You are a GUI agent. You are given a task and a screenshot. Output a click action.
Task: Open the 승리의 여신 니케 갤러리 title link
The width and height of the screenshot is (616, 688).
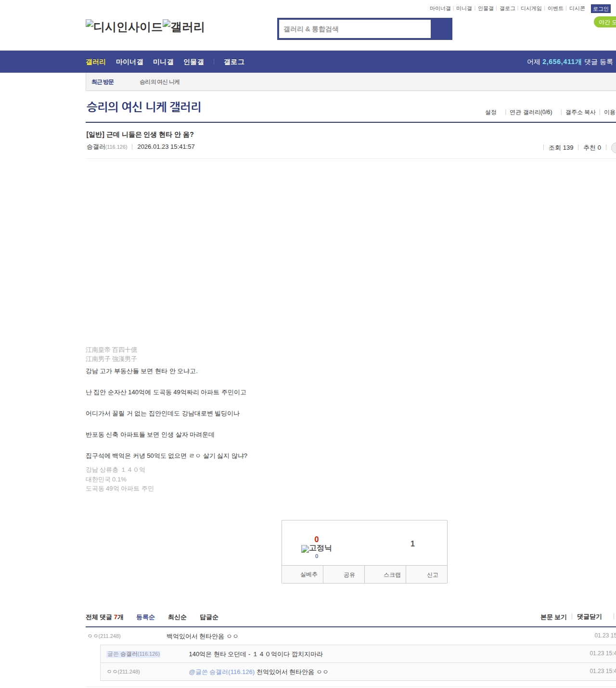(143, 107)
